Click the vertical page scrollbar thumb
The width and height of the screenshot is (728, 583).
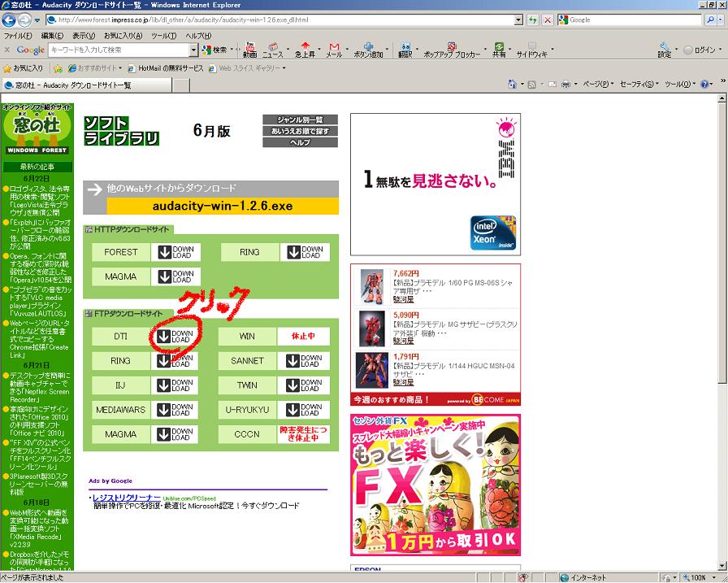pos(722,242)
